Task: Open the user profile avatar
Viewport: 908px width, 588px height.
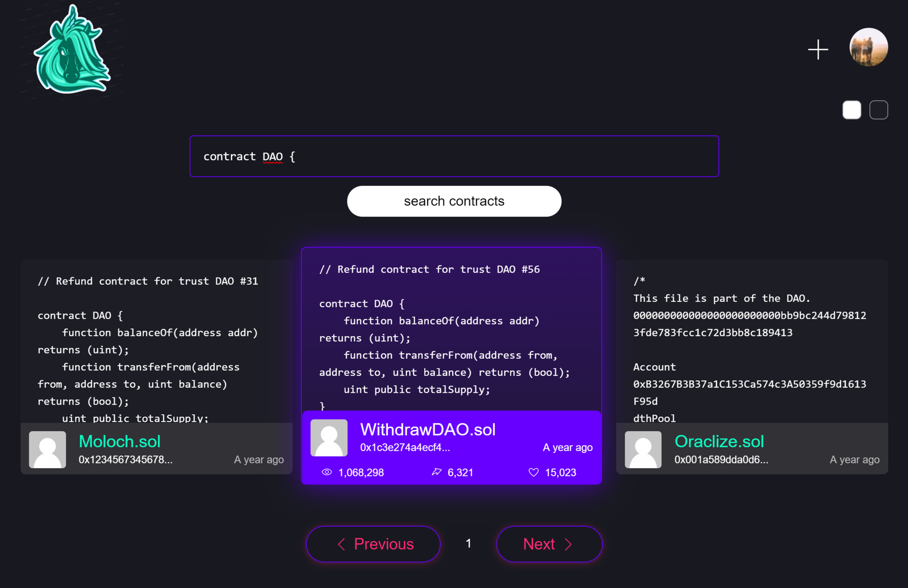Action: tap(868, 47)
